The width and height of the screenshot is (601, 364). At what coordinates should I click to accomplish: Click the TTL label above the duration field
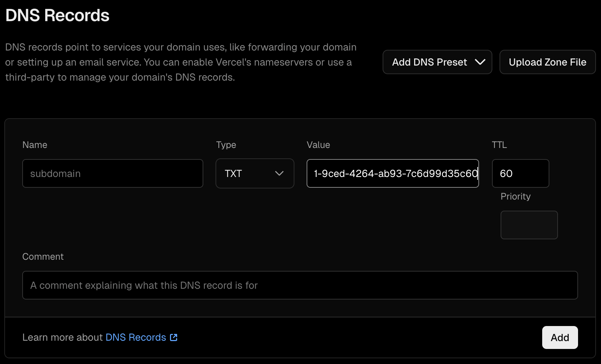click(x=499, y=145)
